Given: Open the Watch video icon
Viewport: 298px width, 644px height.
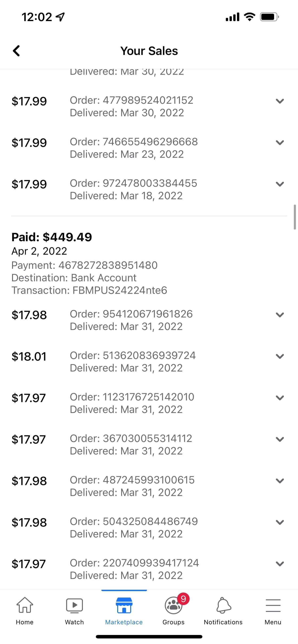Looking at the screenshot, I should coord(74,606).
